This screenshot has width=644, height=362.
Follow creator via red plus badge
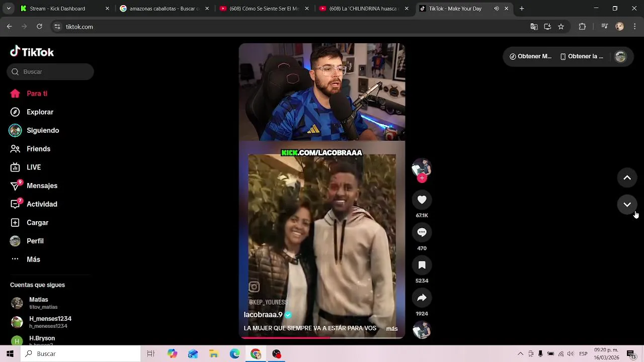coord(422,178)
